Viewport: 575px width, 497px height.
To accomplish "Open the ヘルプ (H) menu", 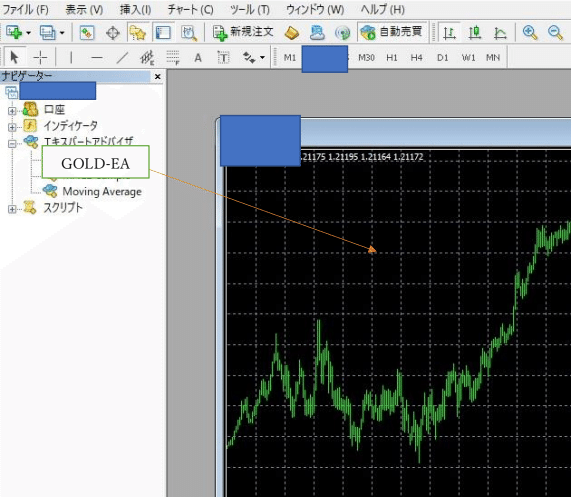I will (382, 9).
